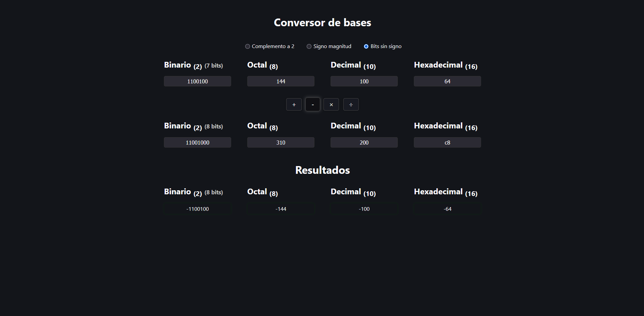The height and width of the screenshot is (316, 644).
Task: Click the Conversor de bases title
Action: pyautogui.click(x=322, y=22)
